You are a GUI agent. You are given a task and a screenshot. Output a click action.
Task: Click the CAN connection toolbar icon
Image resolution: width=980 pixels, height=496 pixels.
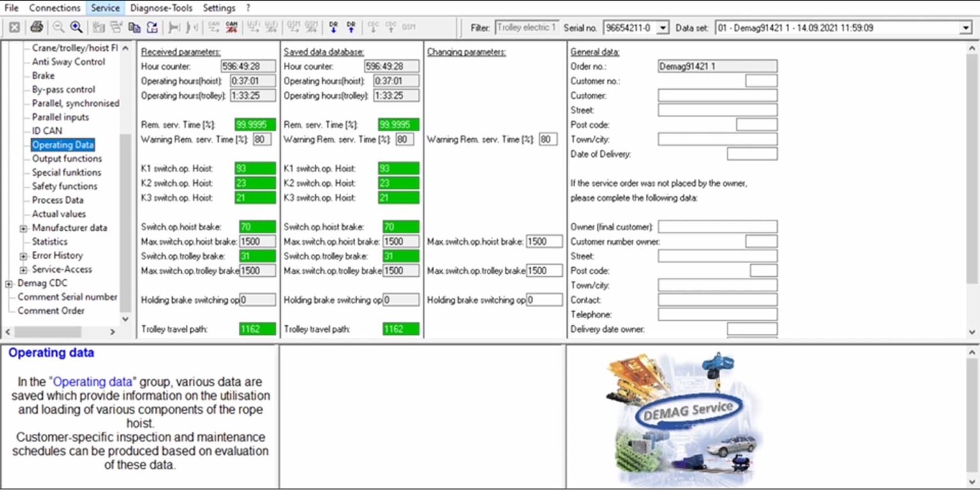pyautogui.click(x=212, y=27)
